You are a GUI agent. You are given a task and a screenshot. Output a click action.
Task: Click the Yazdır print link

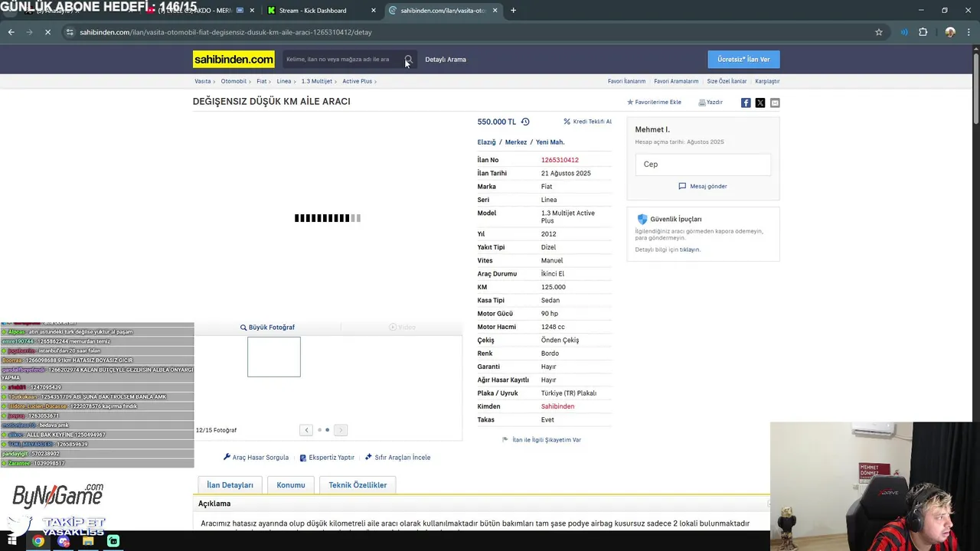pos(710,103)
